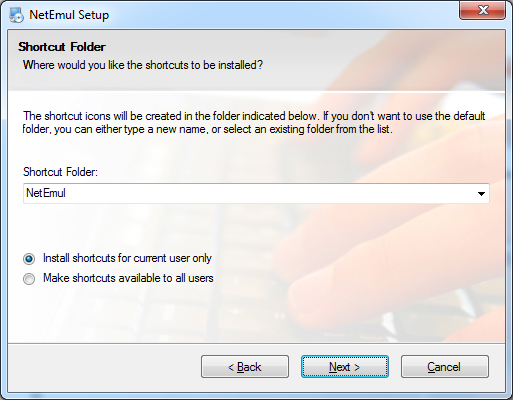Select the current user only radio circle
513x400 pixels.
[29, 259]
